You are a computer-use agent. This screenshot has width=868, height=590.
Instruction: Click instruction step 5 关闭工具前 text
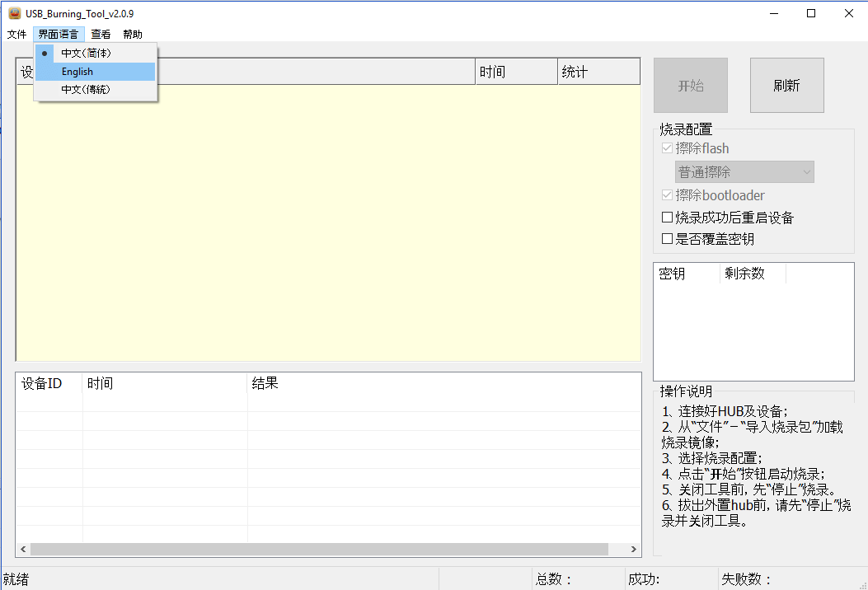pyautogui.click(x=749, y=489)
